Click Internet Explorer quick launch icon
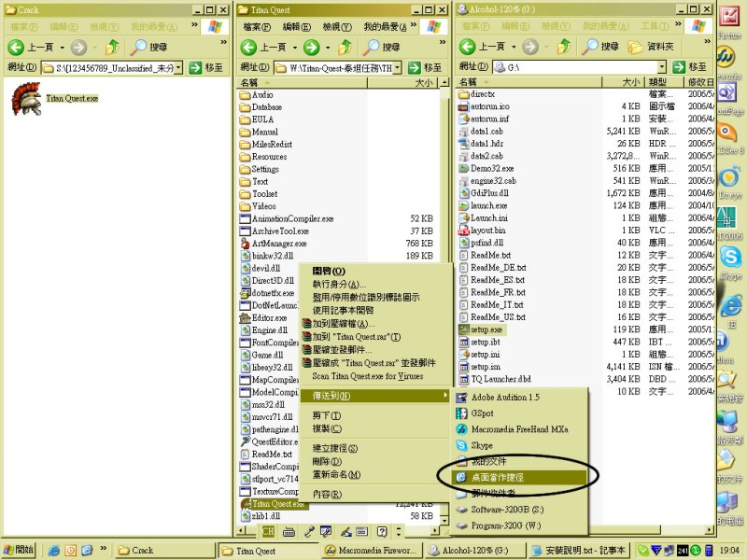The width and height of the screenshot is (747, 560). click(54, 551)
